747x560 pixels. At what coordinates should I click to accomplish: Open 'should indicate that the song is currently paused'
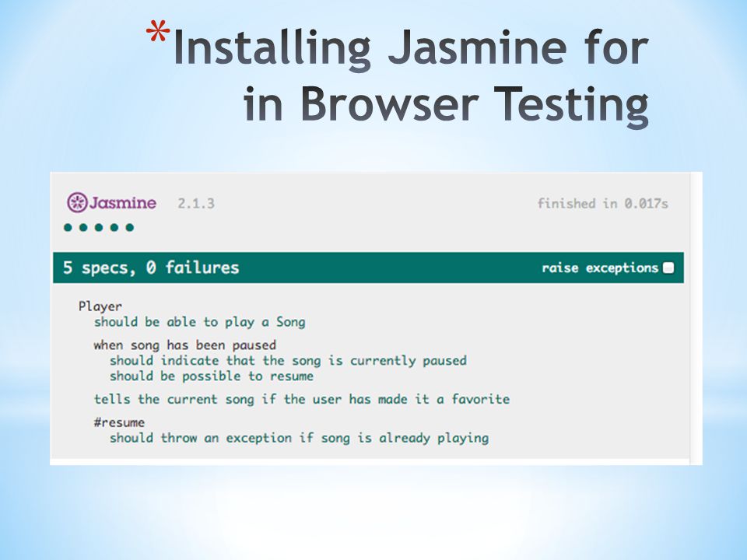click(x=288, y=361)
